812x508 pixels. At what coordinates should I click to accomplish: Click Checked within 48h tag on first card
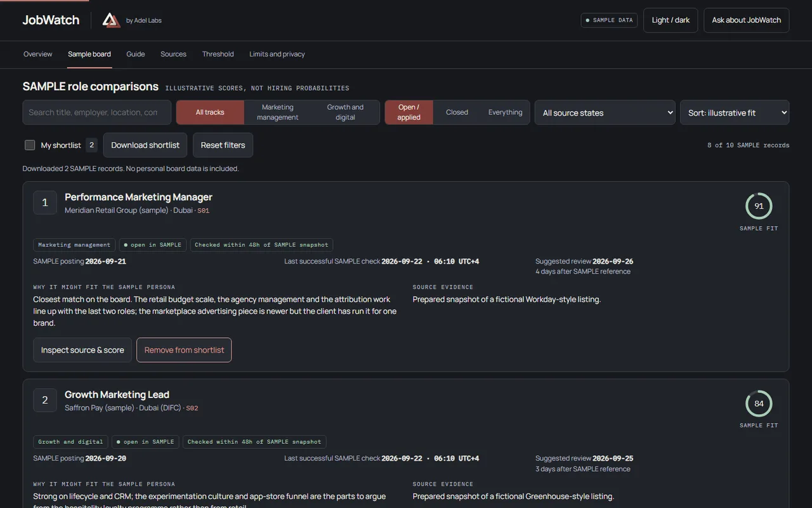(x=261, y=244)
